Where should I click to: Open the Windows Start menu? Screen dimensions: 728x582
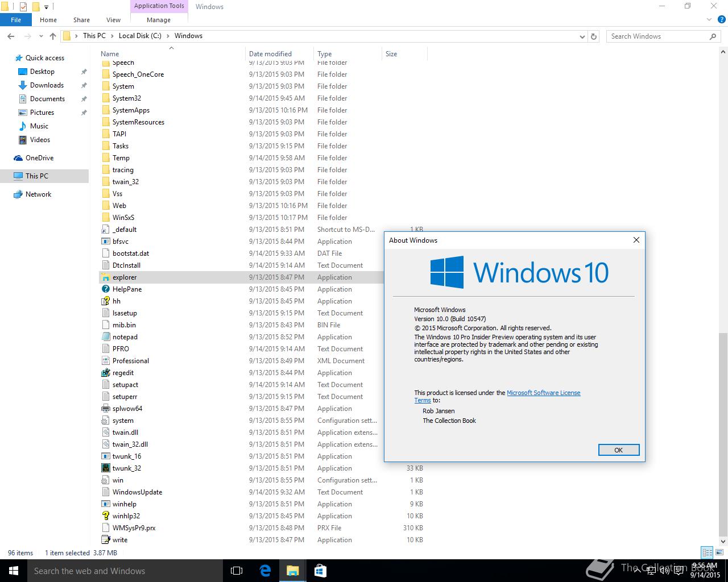coord(14,571)
